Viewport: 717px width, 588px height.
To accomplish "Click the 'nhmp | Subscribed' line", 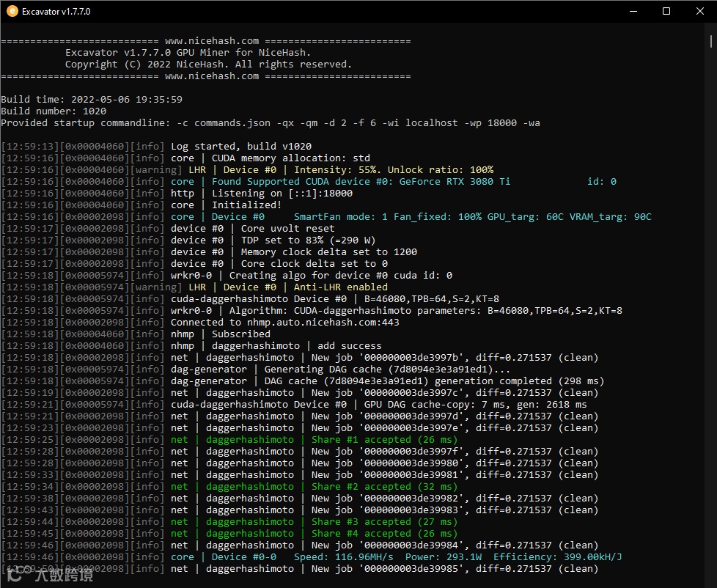I will (x=136, y=334).
